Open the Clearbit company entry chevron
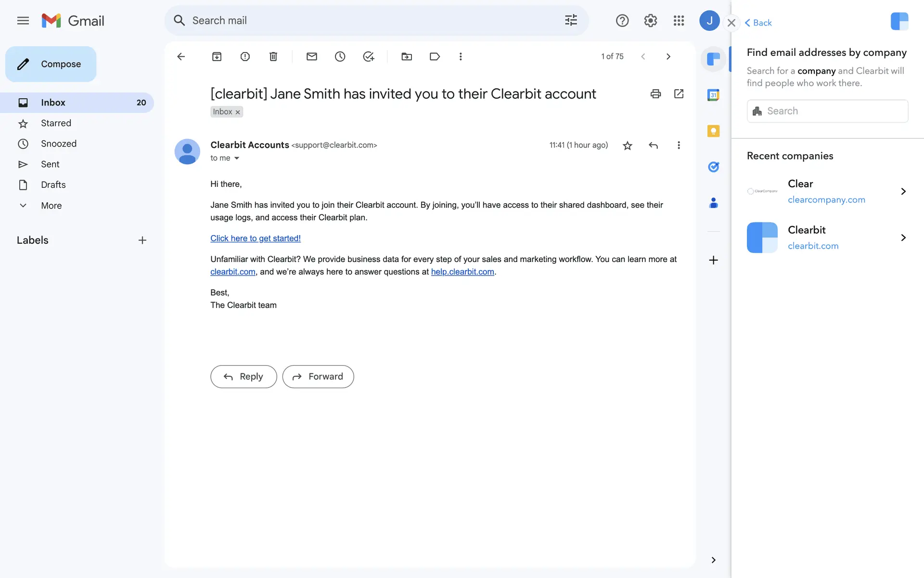 pos(903,237)
